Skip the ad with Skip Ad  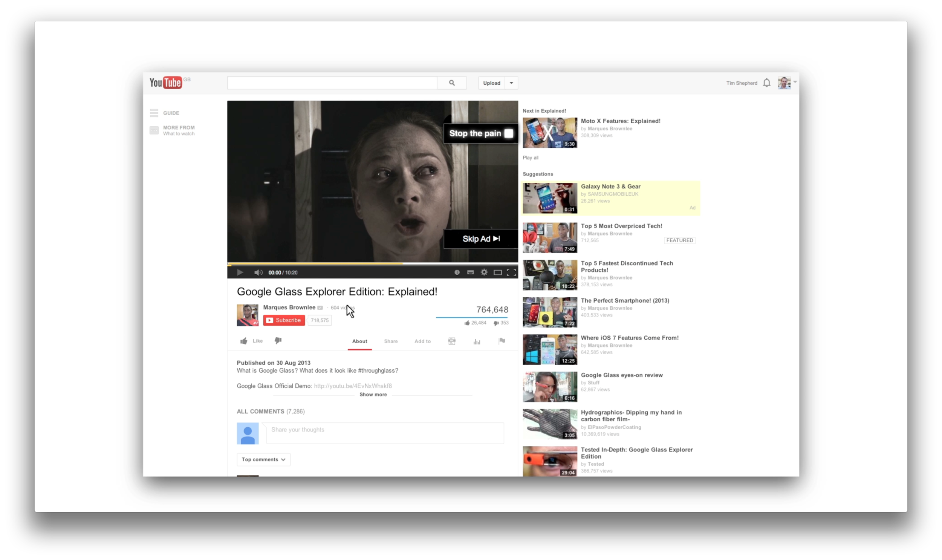481,239
